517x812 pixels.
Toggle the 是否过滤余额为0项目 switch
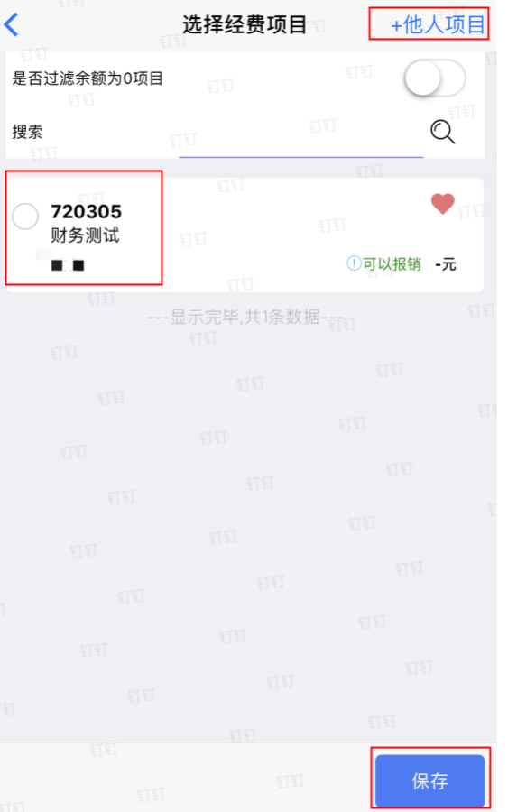click(435, 78)
